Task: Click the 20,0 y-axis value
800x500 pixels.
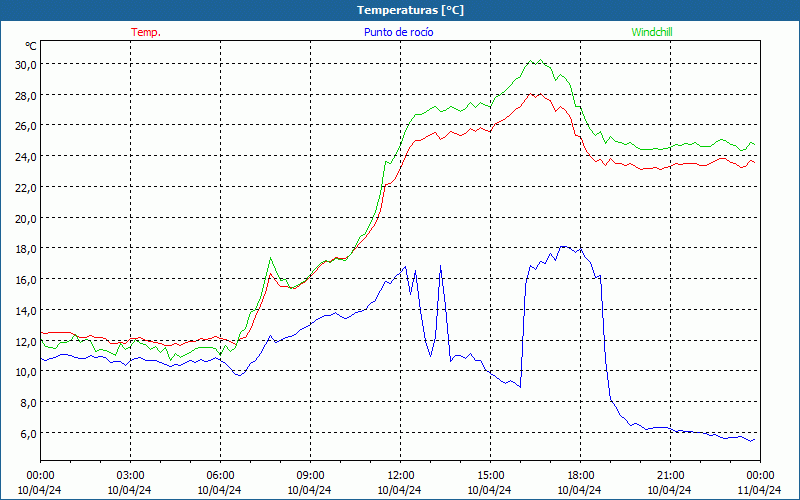Action: pos(25,218)
